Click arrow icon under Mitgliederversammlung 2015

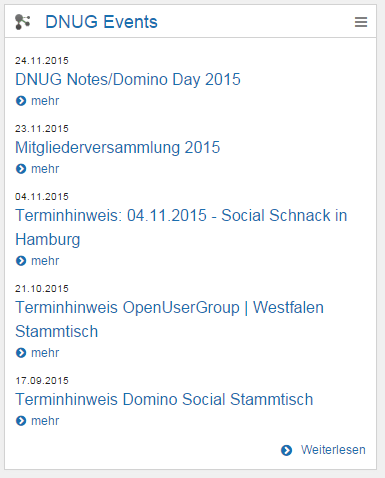pyautogui.click(x=21, y=169)
